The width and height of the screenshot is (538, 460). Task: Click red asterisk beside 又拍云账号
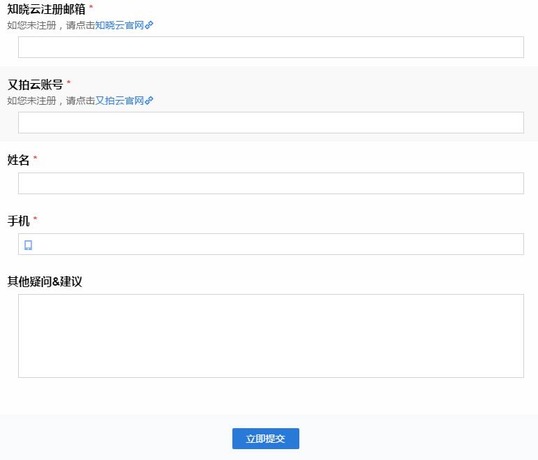[69, 82]
